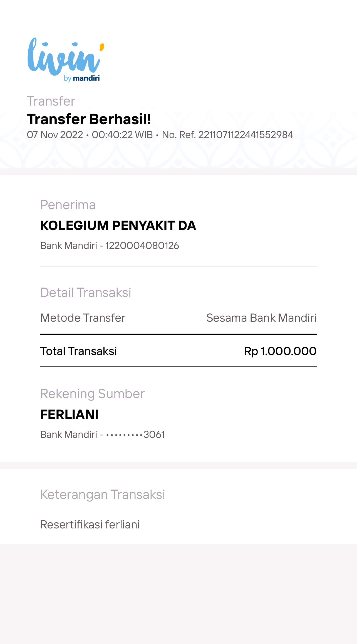Click the Total Transaksi label
Image resolution: width=357 pixels, height=644 pixels.
point(78,351)
